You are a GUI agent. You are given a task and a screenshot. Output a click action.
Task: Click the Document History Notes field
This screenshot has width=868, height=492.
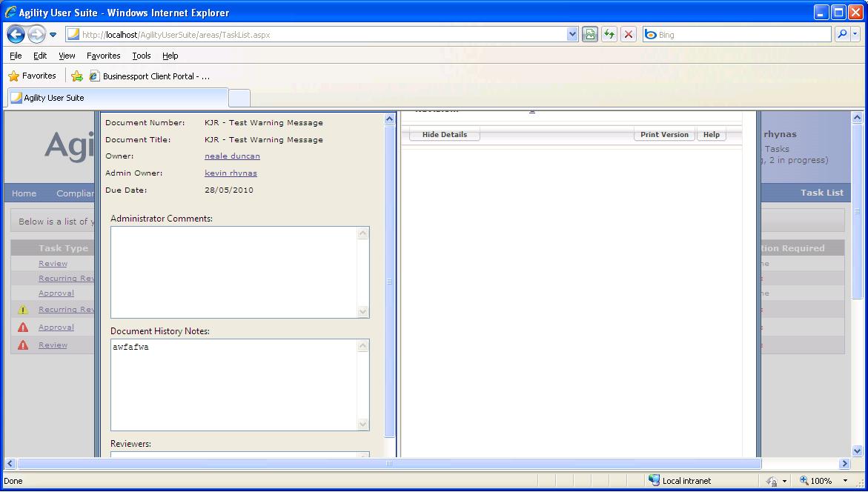coord(235,385)
